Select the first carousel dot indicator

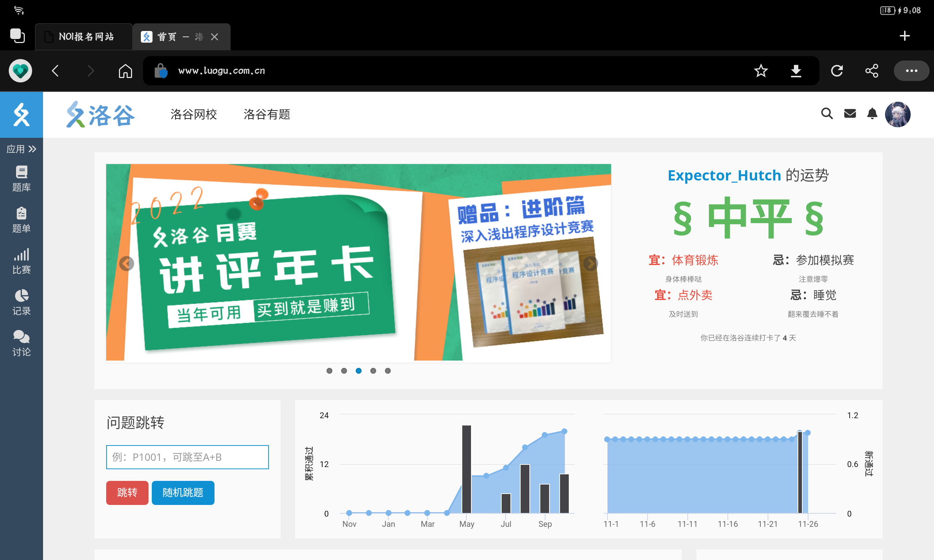coord(329,370)
